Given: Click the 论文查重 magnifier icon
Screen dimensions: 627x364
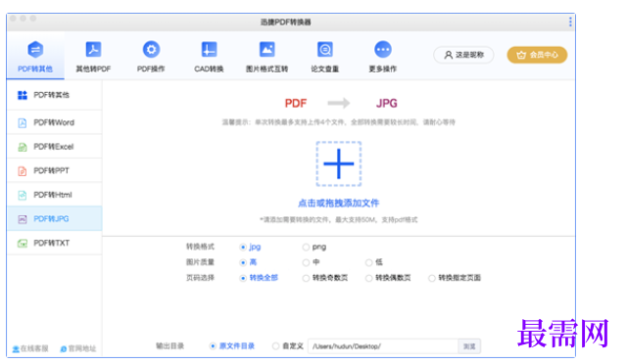Looking at the screenshot, I should (x=324, y=50).
